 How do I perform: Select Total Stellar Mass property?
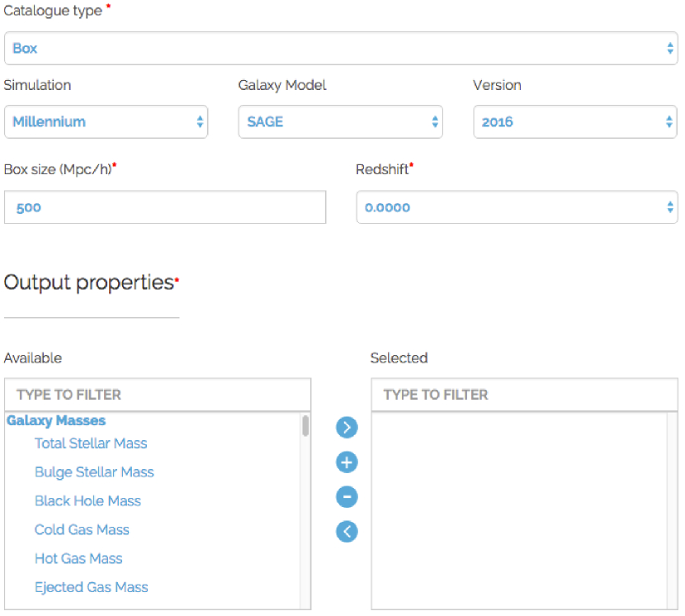[91, 443]
